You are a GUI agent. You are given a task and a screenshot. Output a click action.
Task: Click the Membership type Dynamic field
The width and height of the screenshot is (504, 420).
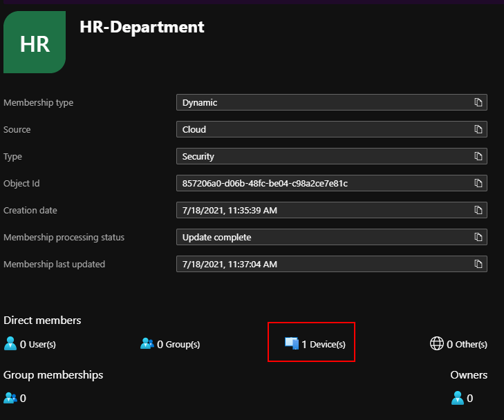click(x=321, y=103)
